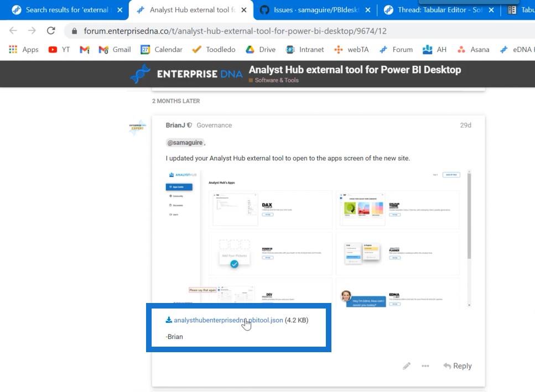Screen dimensions: 535x392
Task: Download analysthubenterprisedna.pbitool.json file
Action: [x=228, y=320]
